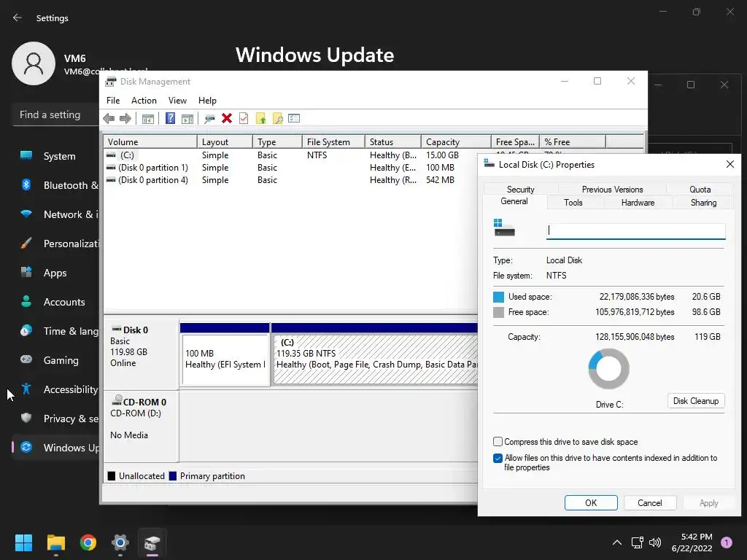Switch to Sharing tab

703,203
